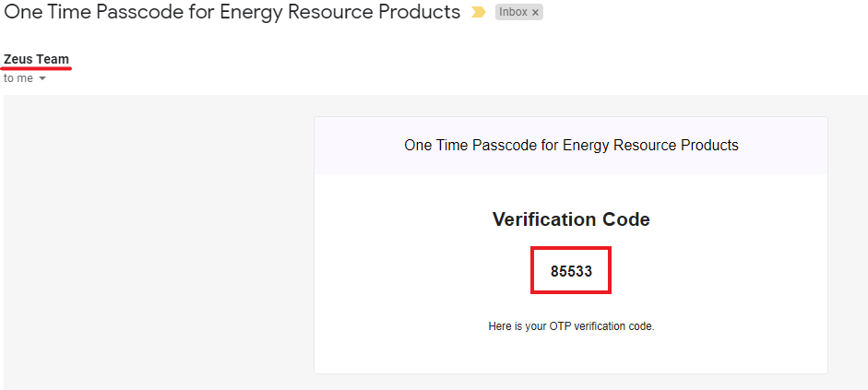The image size is (868, 390).
Task: Click the empty gray area left of card
Action: tap(157, 240)
